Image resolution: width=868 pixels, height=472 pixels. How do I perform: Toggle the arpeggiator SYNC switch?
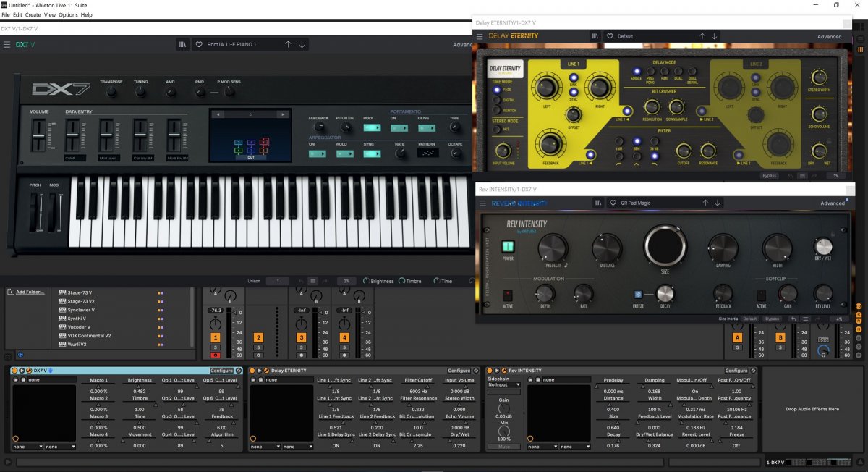pyautogui.click(x=372, y=153)
